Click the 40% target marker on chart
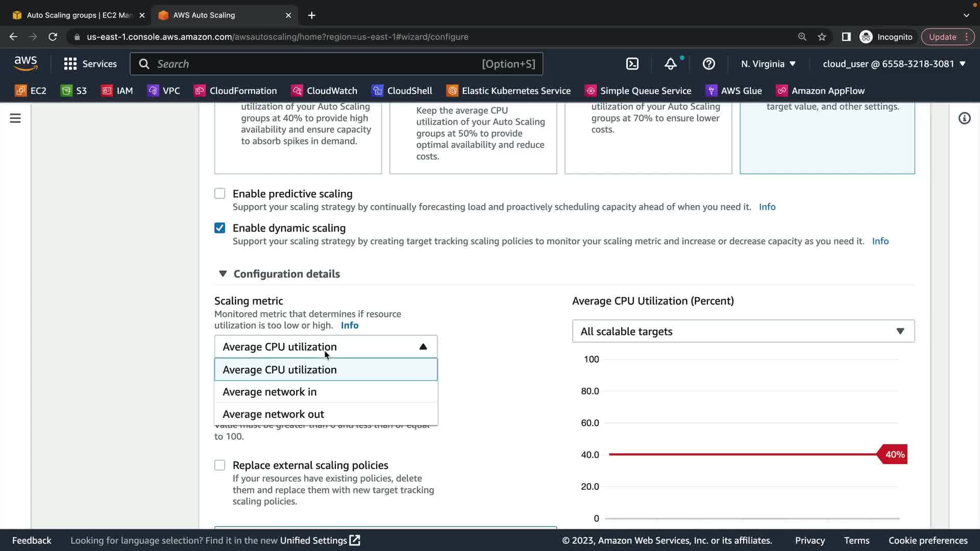The image size is (980, 551). coord(894,455)
